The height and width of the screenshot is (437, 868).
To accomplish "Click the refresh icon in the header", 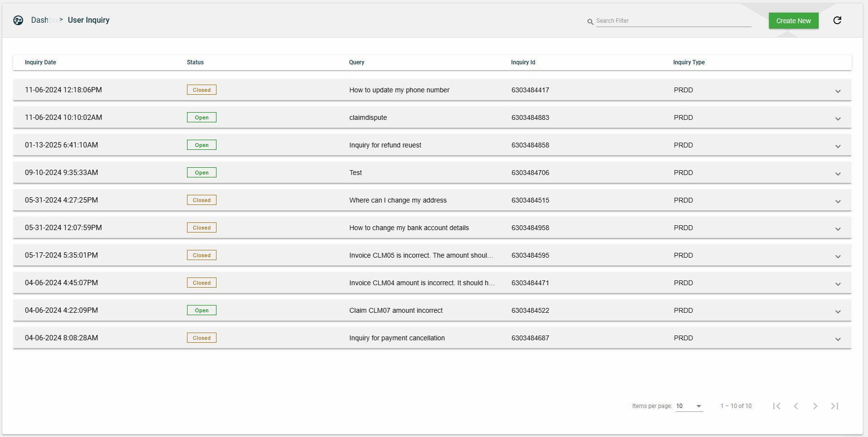I will 837,20.
